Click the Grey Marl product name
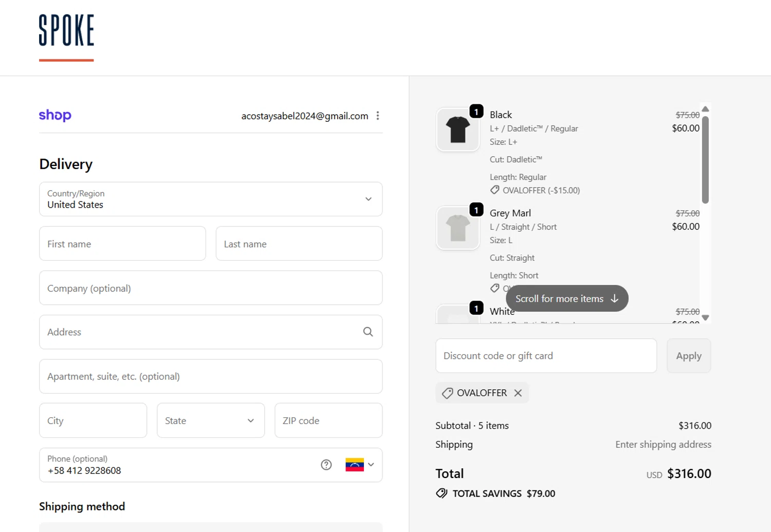Screen dimensions: 771x532 [510, 213]
